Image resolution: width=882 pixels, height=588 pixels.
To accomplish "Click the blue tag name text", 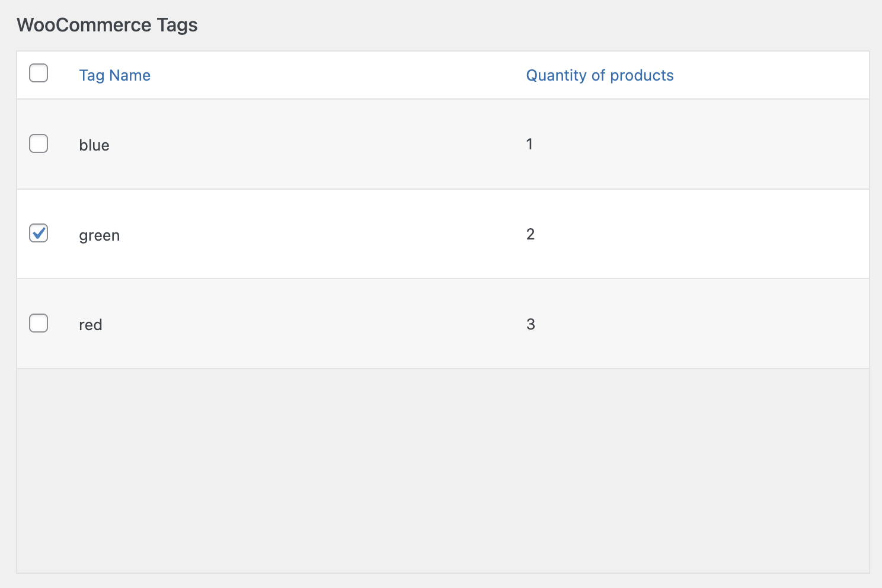I will (x=94, y=145).
